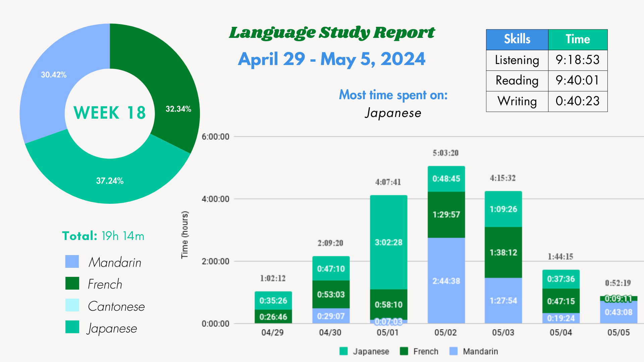Select the Listening time value 9:18:53
The image size is (644, 362).
tap(578, 60)
